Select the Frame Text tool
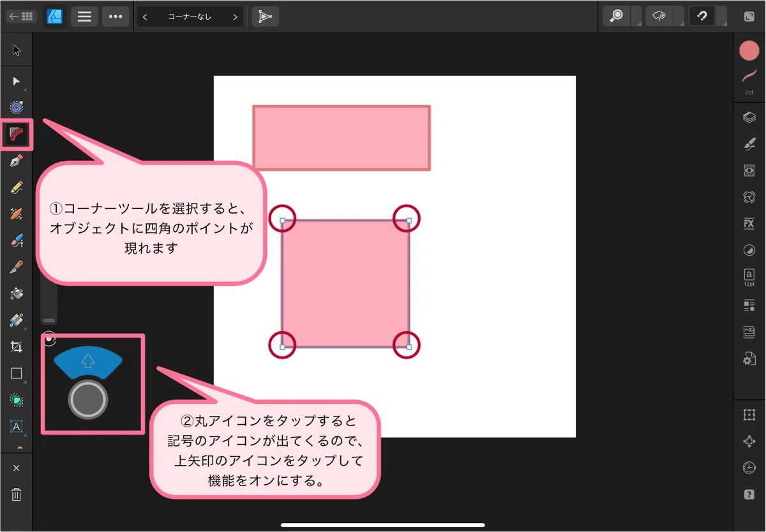Screen dimensions: 766x532 tap(17, 426)
